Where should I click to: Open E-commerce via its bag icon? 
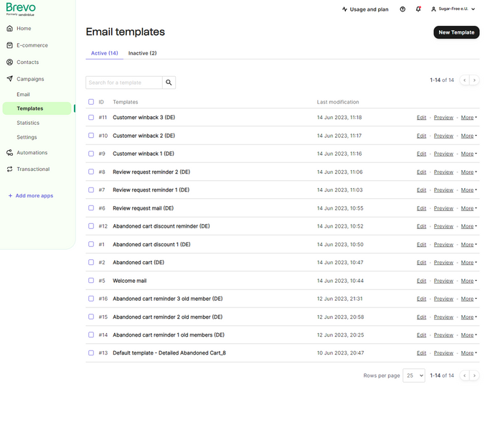tap(9, 45)
